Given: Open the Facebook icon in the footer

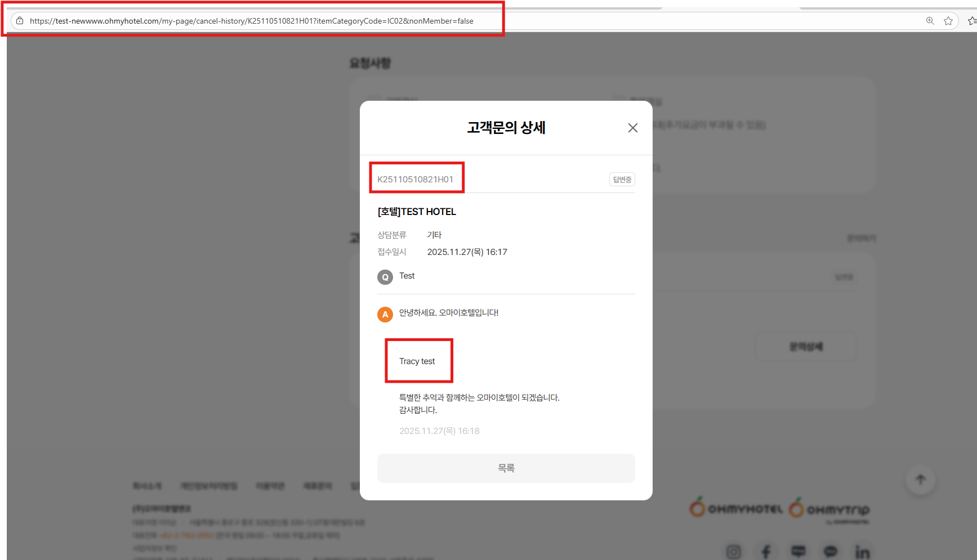Looking at the screenshot, I should [x=766, y=552].
